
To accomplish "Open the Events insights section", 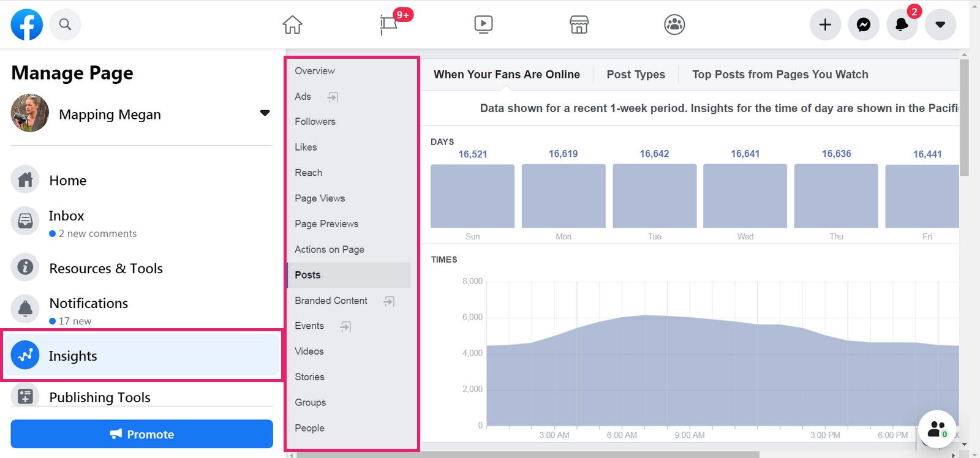I will [309, 326].
